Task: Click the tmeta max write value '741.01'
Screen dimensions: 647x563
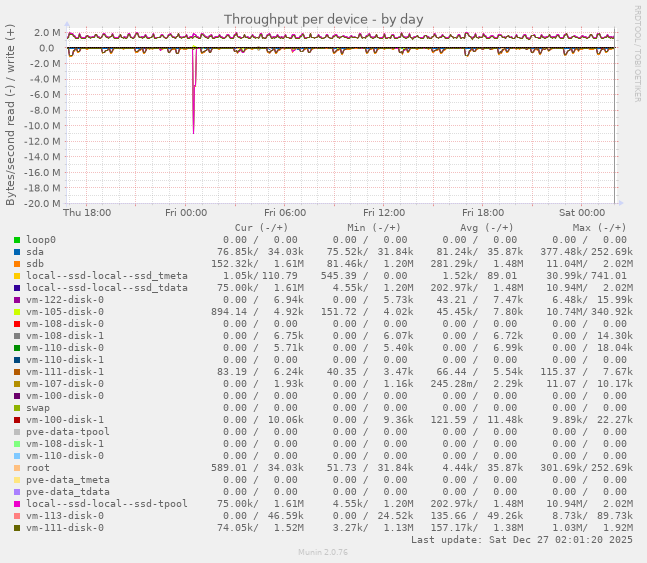Action: pos(609,276)
